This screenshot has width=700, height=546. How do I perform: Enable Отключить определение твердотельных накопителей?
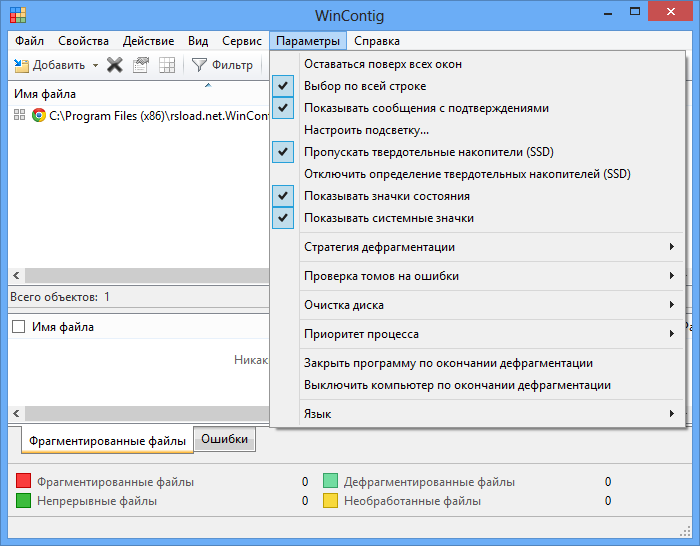478,174
